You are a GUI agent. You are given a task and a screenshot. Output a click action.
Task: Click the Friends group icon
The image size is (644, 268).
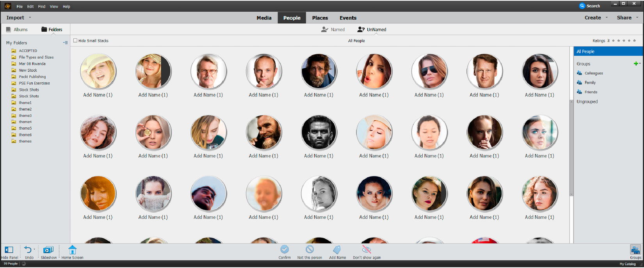click(x=580, y=92)
